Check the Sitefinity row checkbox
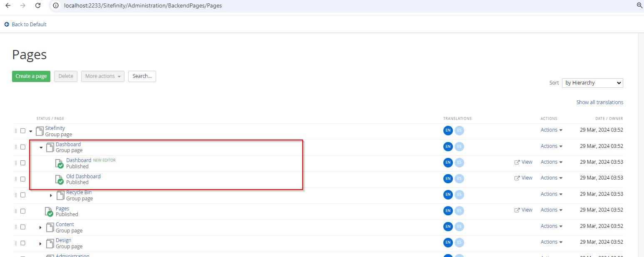The image size is (644, 257). tap(23, 131)
